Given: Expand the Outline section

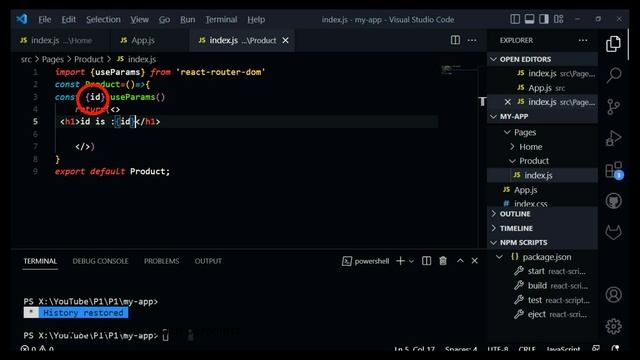Looking at the screenshot, I should point(542,214).
